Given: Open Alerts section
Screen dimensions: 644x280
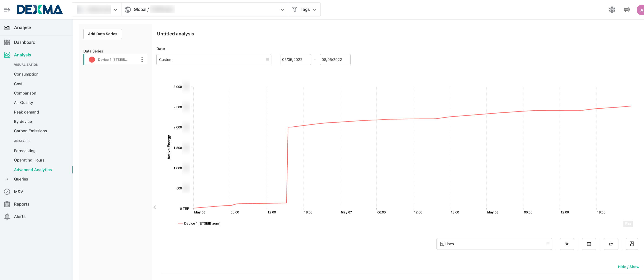Looking at the screenshot, I should pos(20,216).
